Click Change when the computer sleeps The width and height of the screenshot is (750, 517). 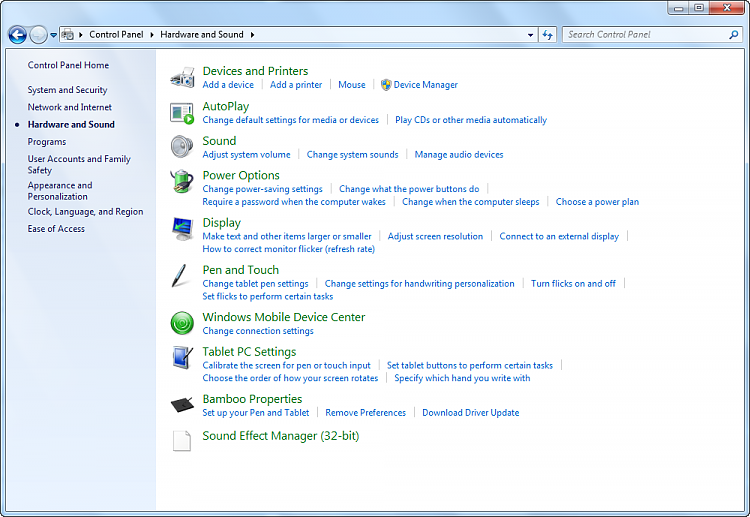coord(471,202)
